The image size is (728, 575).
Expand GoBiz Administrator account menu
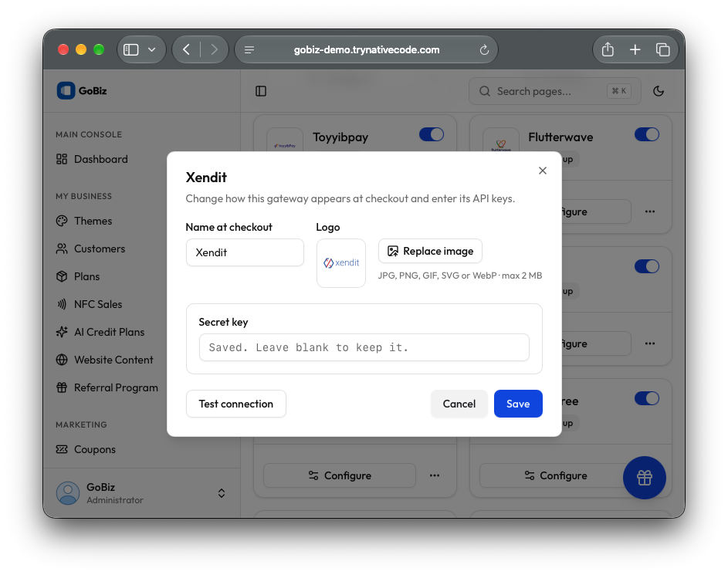click(x=222, y=493)
